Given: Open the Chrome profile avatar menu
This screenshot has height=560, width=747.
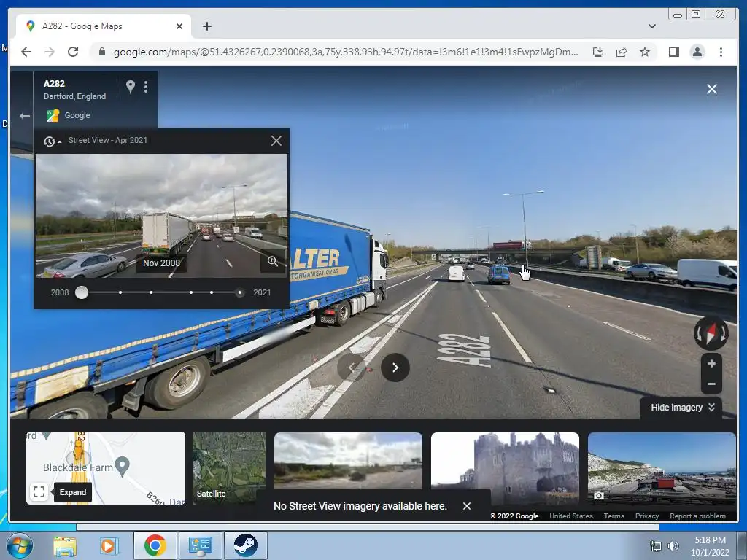Looking at the screenshot, I should (x=697, y=52).
